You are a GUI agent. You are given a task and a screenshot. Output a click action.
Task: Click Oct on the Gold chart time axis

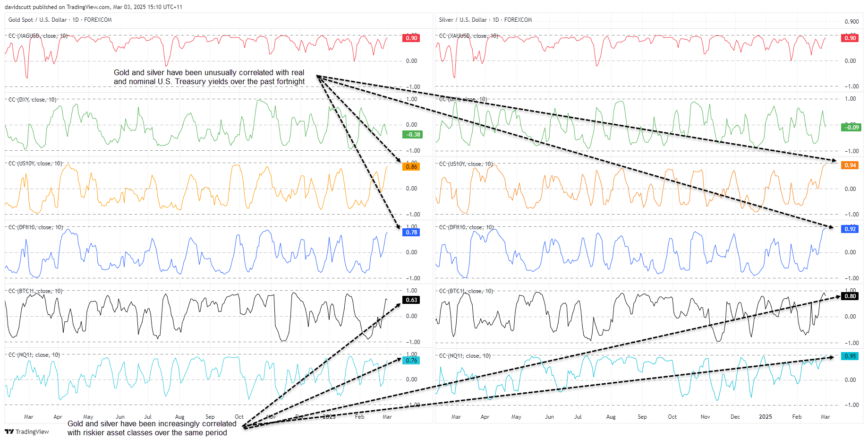239,417
